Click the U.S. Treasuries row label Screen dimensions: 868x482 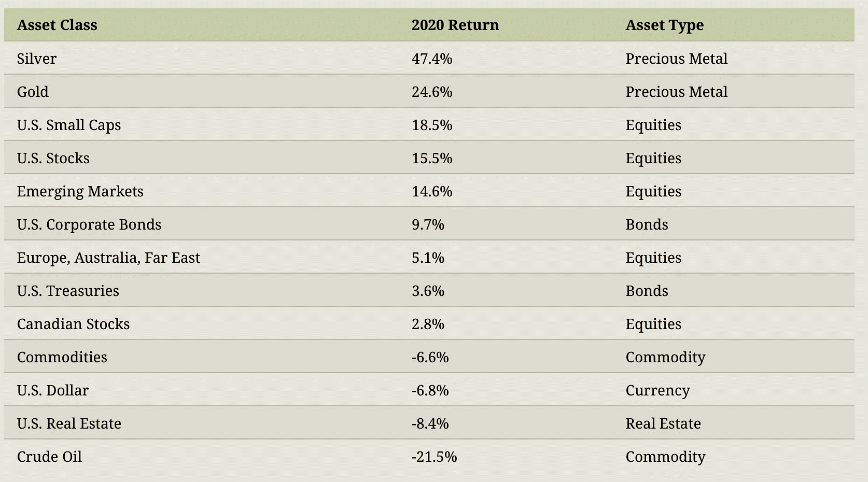[x=68, y=291]
